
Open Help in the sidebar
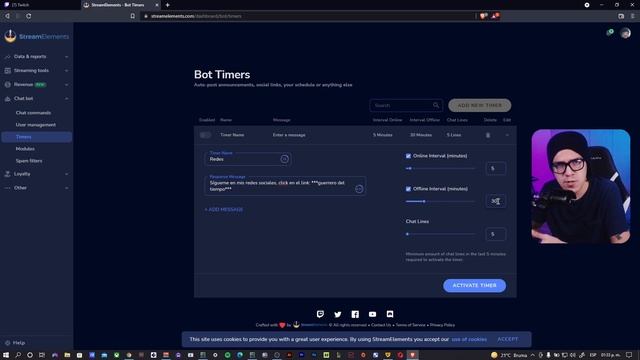[16, 343]
